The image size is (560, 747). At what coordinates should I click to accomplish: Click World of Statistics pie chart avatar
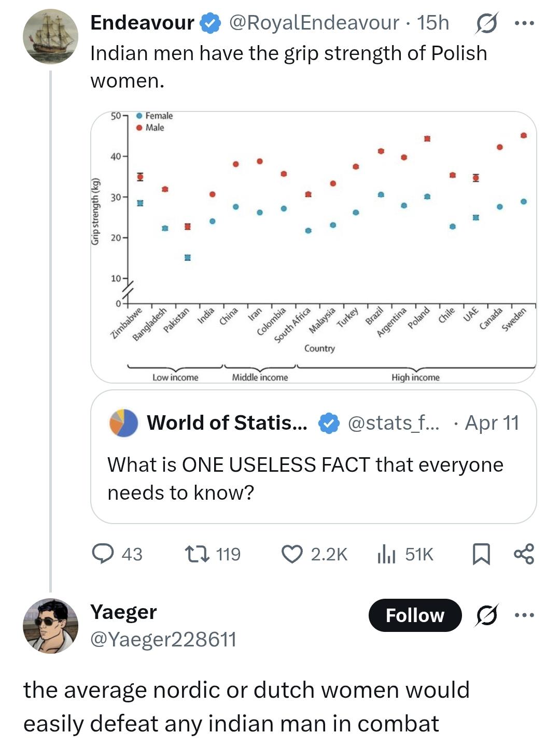(x=123, y=423)
